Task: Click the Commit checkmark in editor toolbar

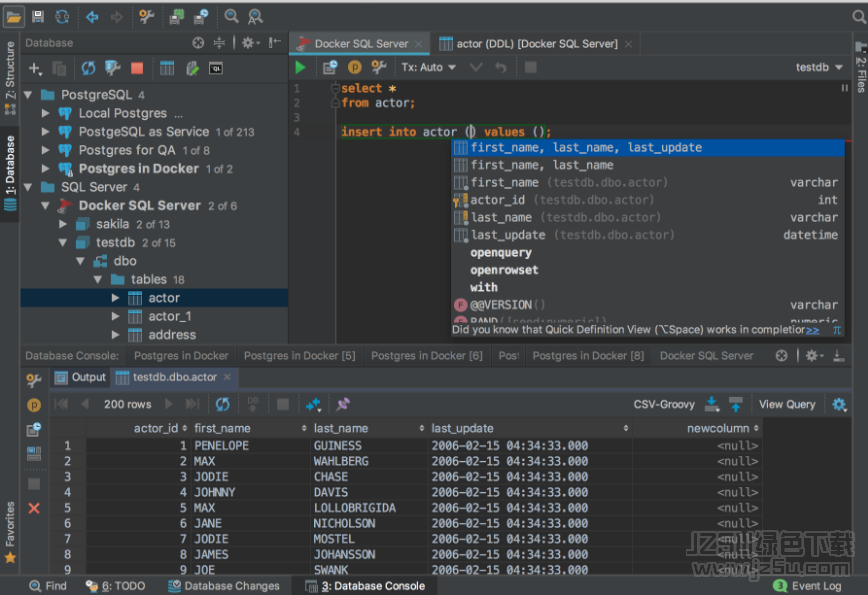Action: click(x=476, y=68)
